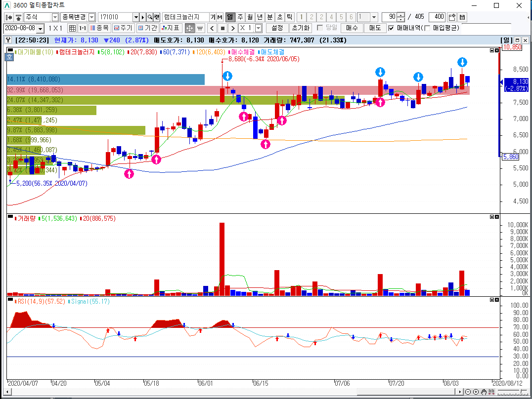Switch to 월 monthly period
532x399 pixels.
[250, 17]
